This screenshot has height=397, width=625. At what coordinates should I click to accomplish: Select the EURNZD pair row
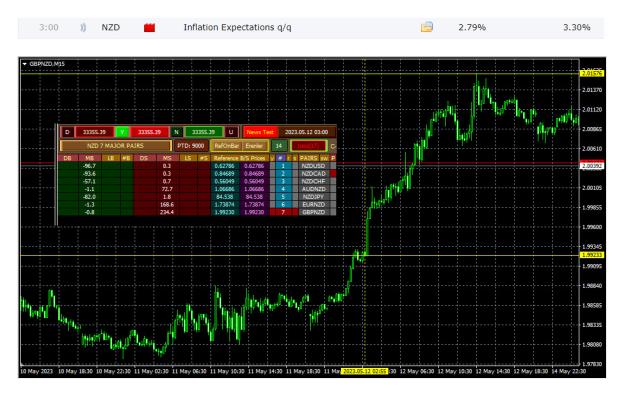coord(313,204)
